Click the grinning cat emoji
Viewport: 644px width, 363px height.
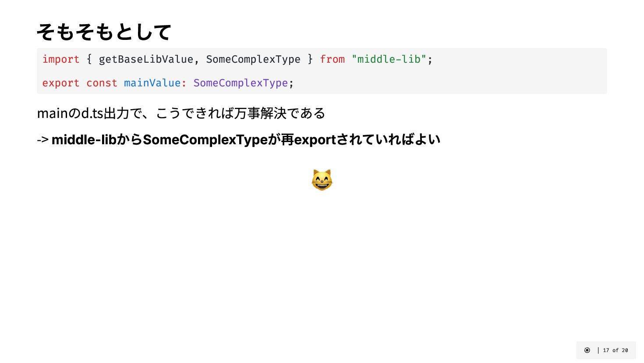322,180
